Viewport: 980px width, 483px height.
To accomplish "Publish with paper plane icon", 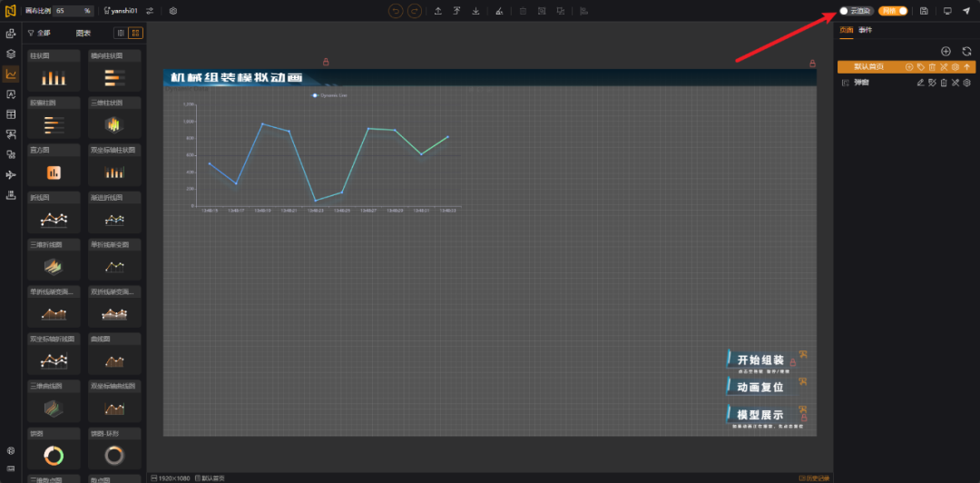I will coord(966,11).
